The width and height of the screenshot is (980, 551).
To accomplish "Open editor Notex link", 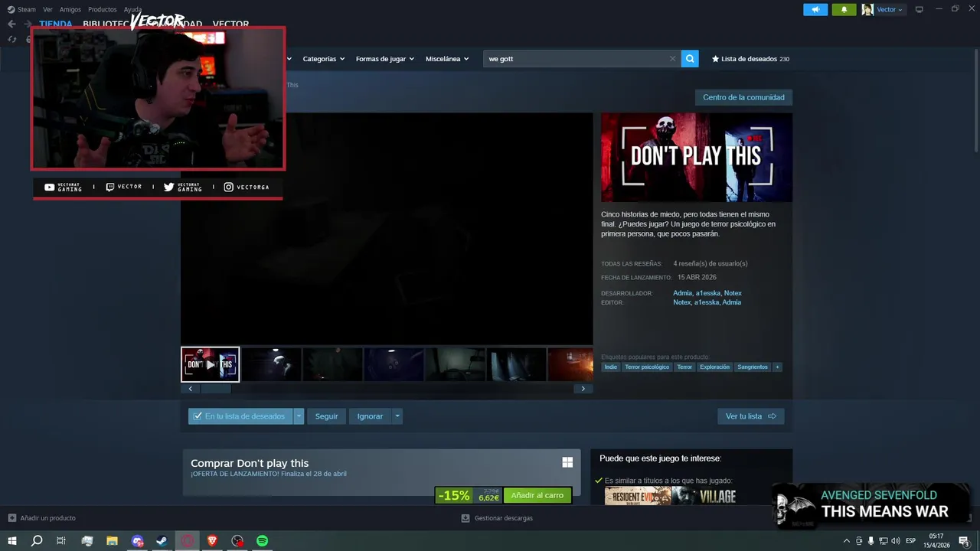I will click(681, 302).
